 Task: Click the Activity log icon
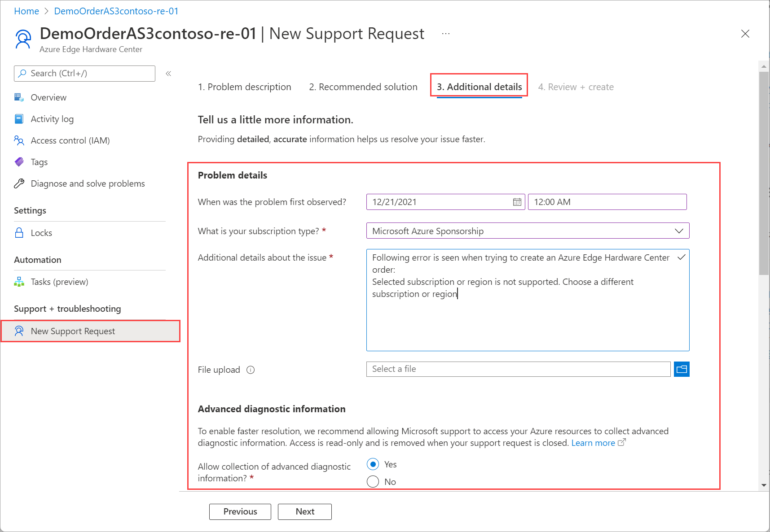coord(19,119)
